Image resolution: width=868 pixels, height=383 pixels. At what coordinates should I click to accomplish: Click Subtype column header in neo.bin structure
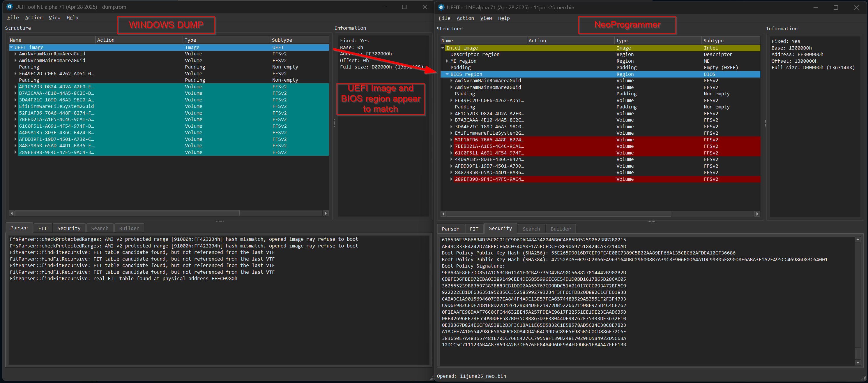731,41
